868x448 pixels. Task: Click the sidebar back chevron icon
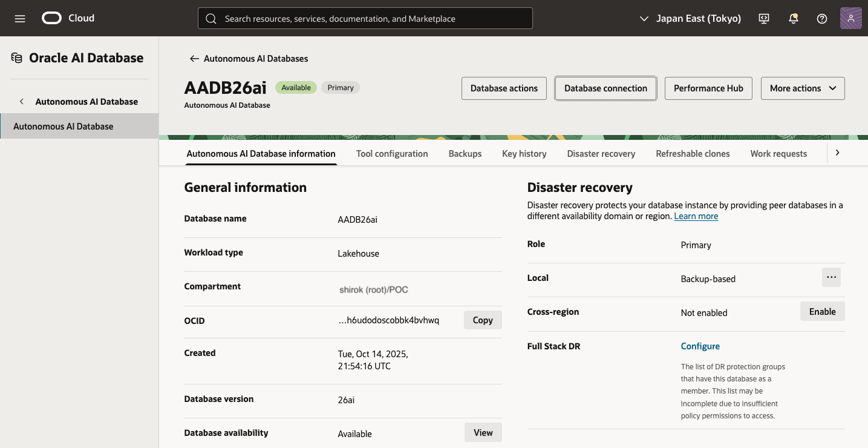click(22, 102)
